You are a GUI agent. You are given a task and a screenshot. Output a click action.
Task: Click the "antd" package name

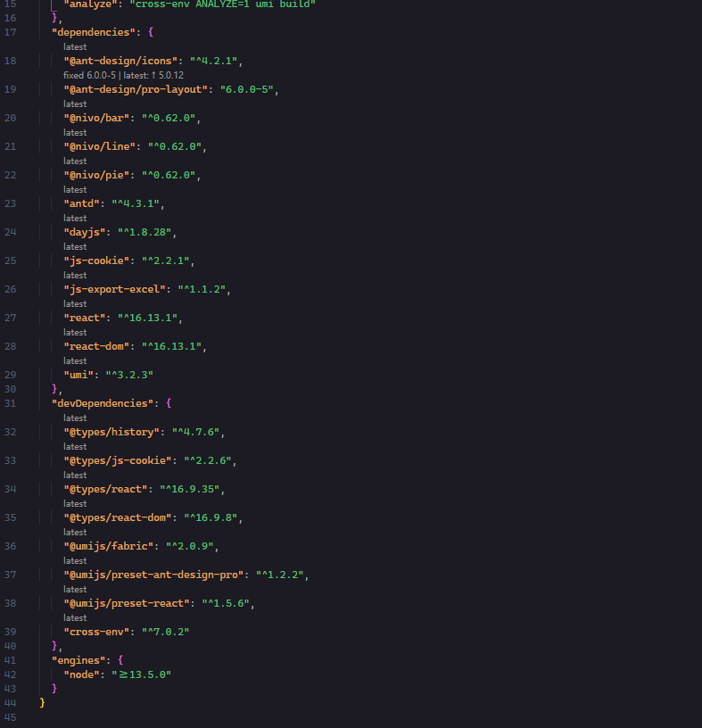pos(81,203)
